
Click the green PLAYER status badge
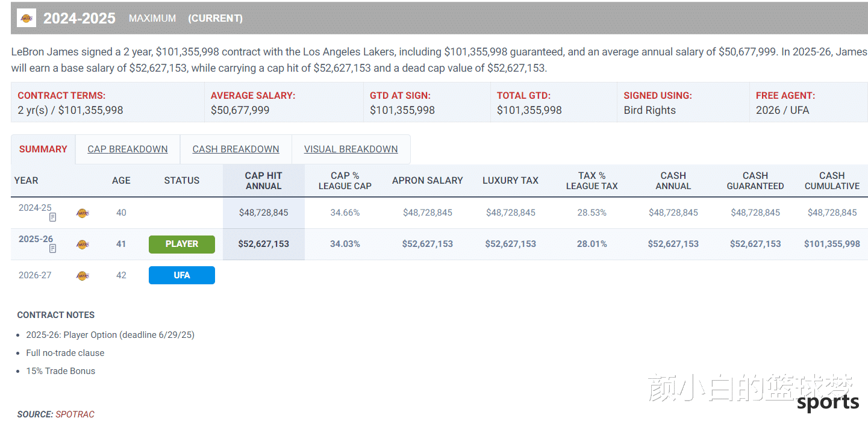[182, 244]
